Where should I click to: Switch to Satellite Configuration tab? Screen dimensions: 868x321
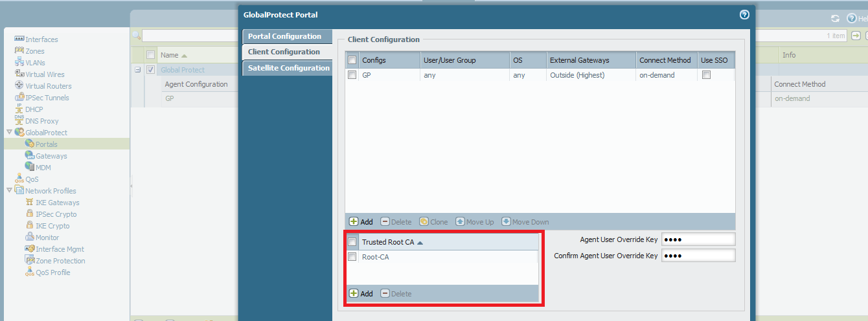coord(287,68)
